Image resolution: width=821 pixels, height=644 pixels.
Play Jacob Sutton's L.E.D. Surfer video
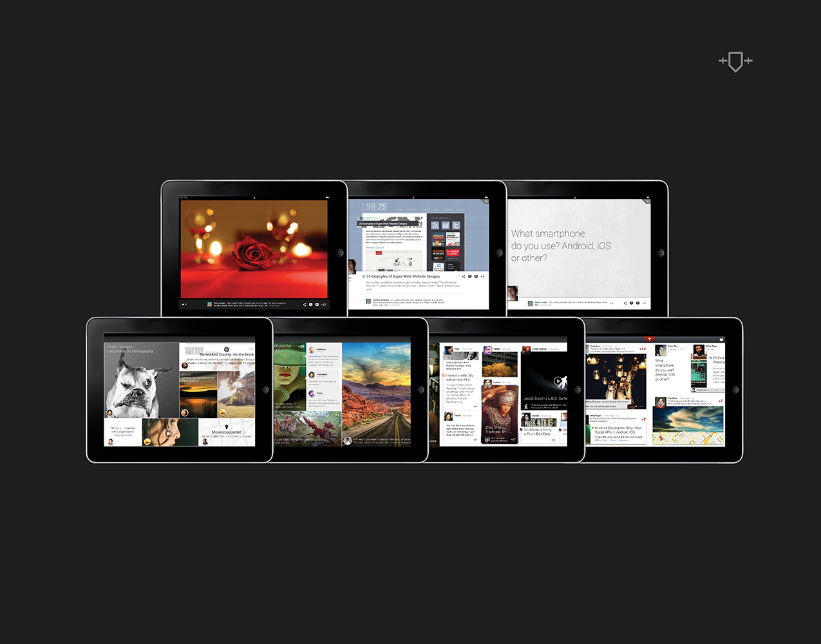pyautogui.click(x=558, y=381)
